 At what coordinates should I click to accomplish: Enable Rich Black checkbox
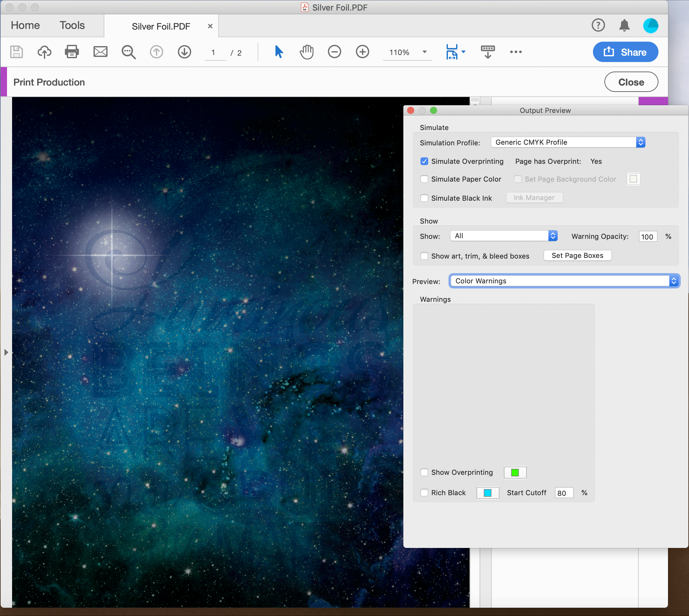pyautogui.click(x=424, y=493)
